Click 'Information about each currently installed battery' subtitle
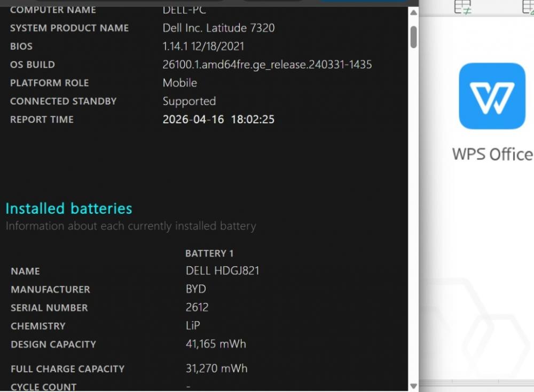 click(131, 226)
